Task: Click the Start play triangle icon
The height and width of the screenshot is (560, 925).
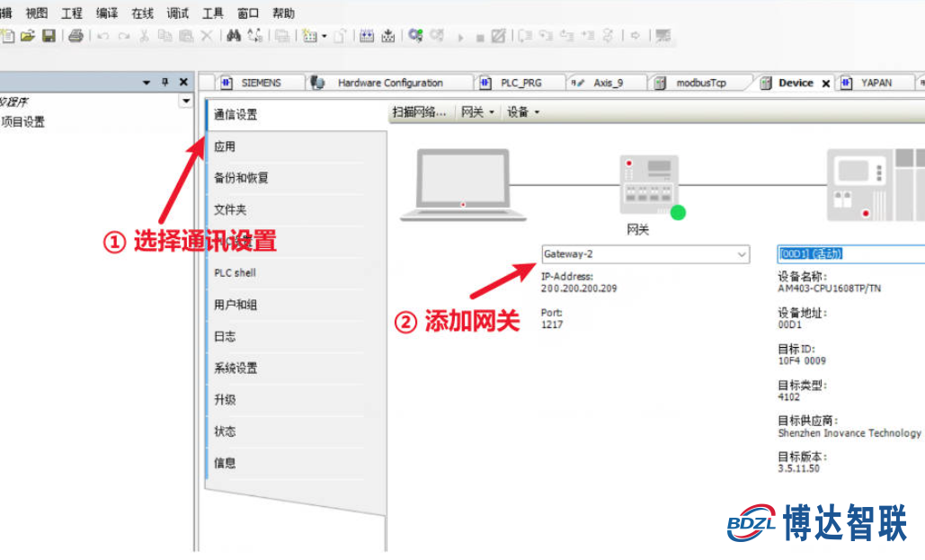Action: (x=460, y=37)
